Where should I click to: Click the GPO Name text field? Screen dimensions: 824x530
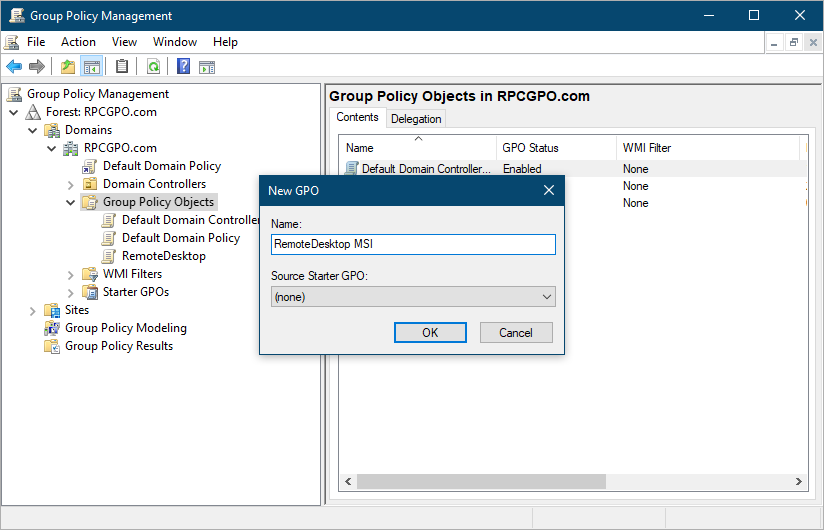pos(412,245)
